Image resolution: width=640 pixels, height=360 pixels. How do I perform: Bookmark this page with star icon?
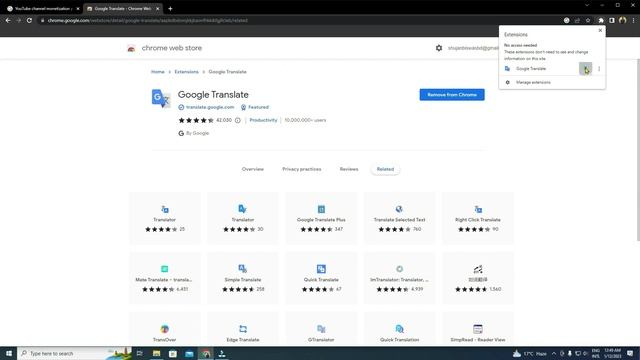[x=588, y=20]
